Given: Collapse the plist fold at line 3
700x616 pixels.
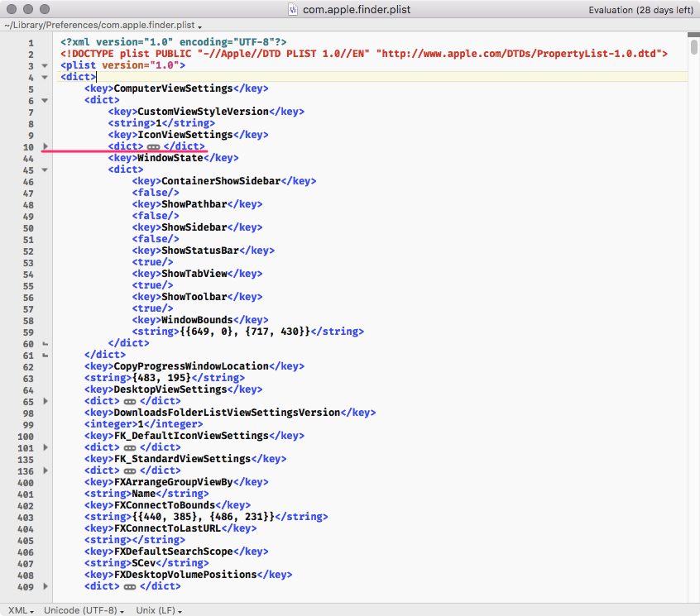Looking at the screenshot, I should click(x=45, y=65).
